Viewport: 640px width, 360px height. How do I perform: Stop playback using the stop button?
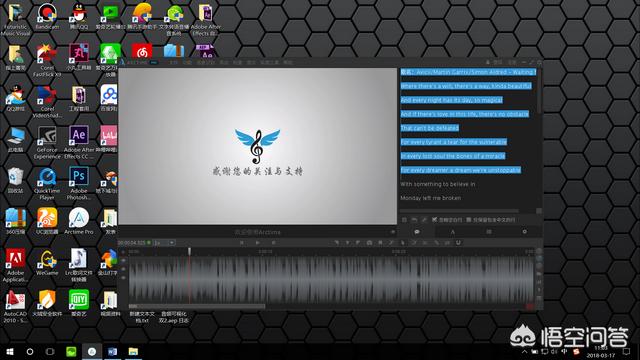[273, 242]
